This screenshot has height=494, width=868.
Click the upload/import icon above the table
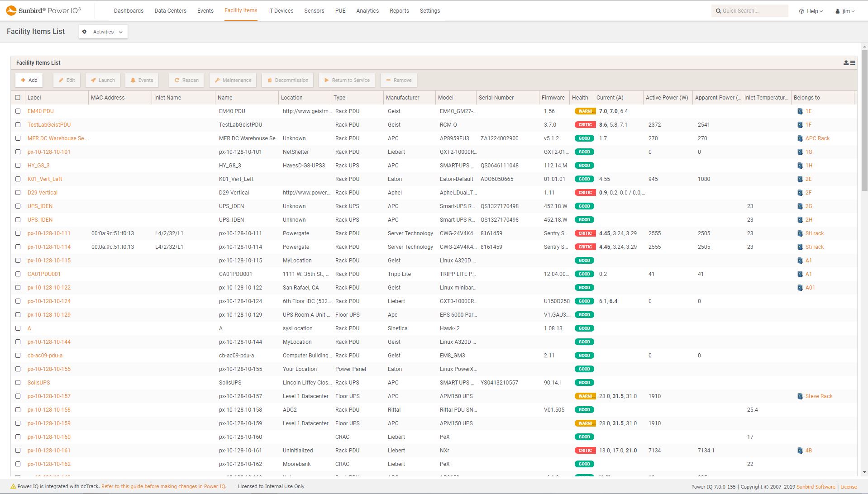(845, 62)
